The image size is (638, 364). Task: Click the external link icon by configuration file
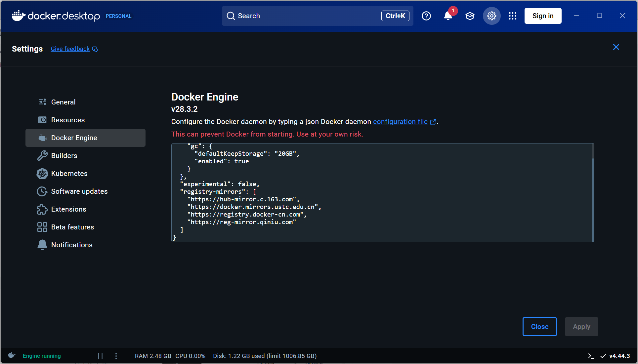pos(433,122)
